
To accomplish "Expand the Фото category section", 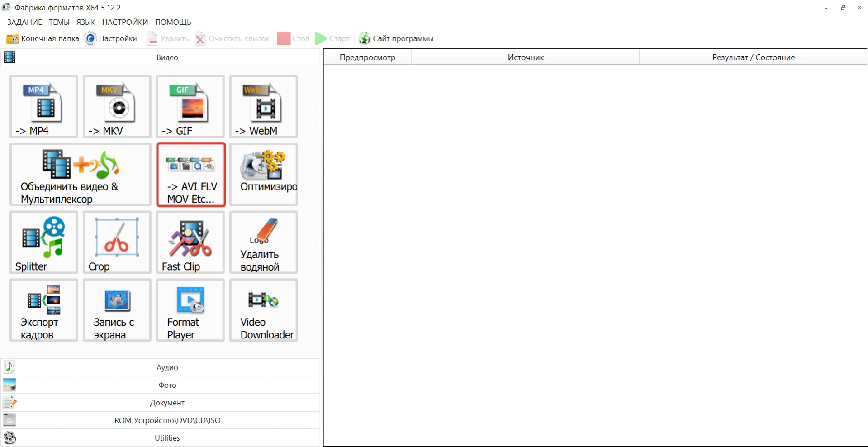I will pos(167,385).
